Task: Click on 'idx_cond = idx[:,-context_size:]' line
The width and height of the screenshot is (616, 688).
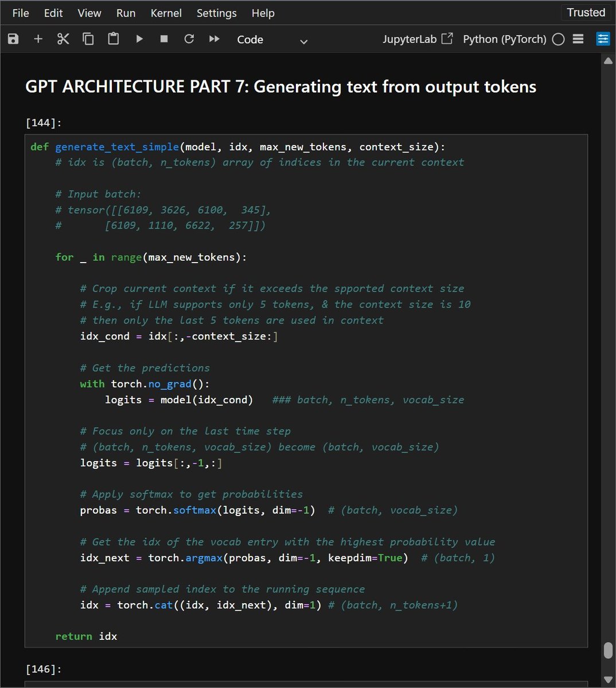Action: [x=179, y=337]
